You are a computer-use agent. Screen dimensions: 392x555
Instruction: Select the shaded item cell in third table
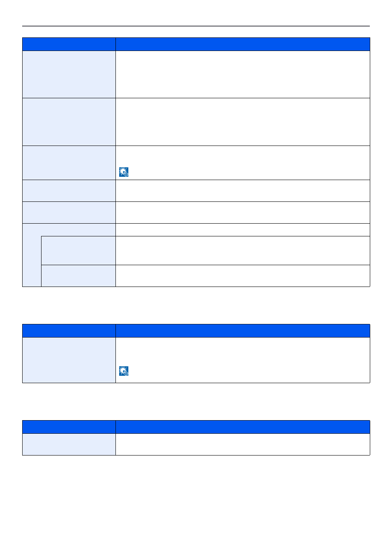click(x=69, y=444)
